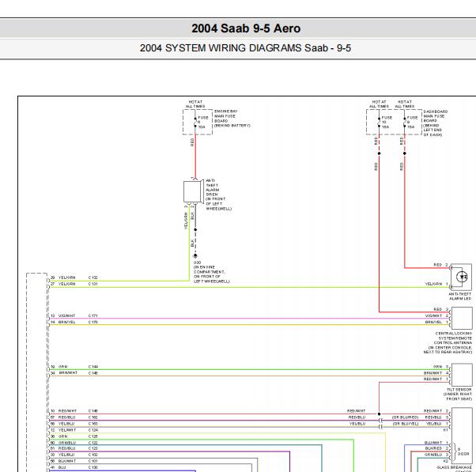476x472 pixels.
Task: Click pin 36 GRN label on left connector
Action: (59, 436)
